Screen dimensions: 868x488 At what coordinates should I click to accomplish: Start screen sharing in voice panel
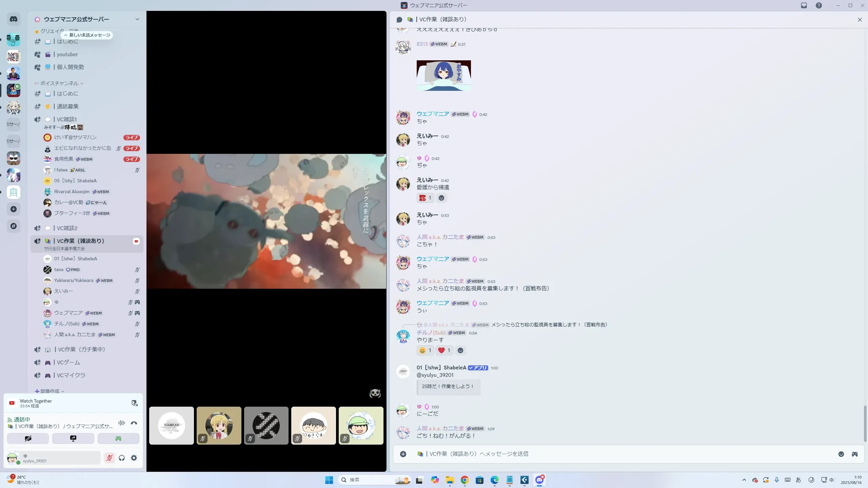(73, 439)
